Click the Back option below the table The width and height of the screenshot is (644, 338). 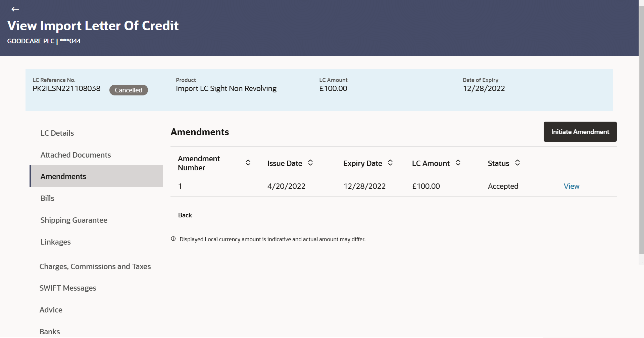coord(185,215)
